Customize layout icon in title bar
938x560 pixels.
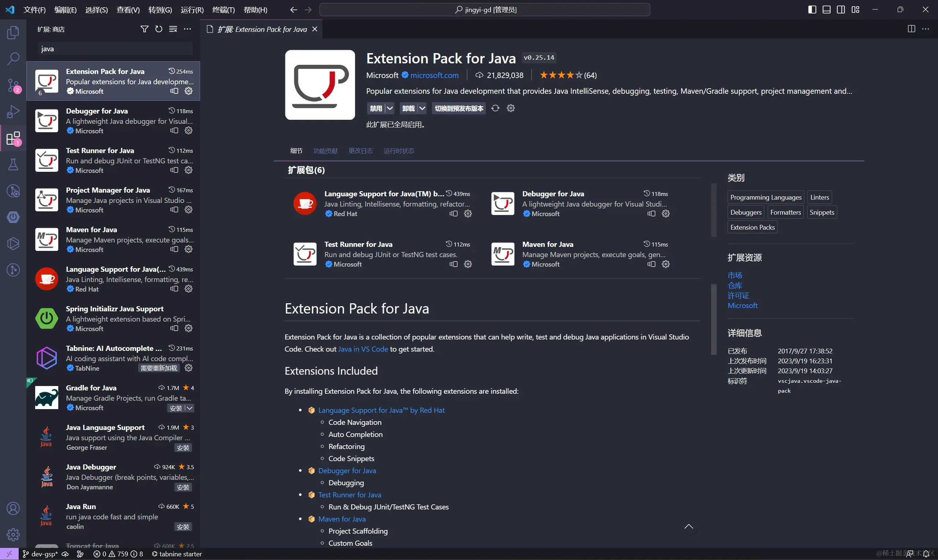[x=855, y=10]
